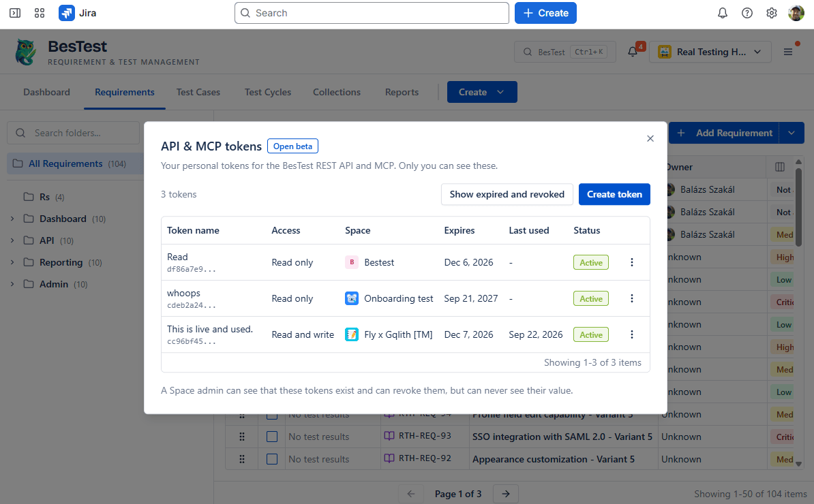Click the Fly x Gqlith space icon

click(352, 335)
